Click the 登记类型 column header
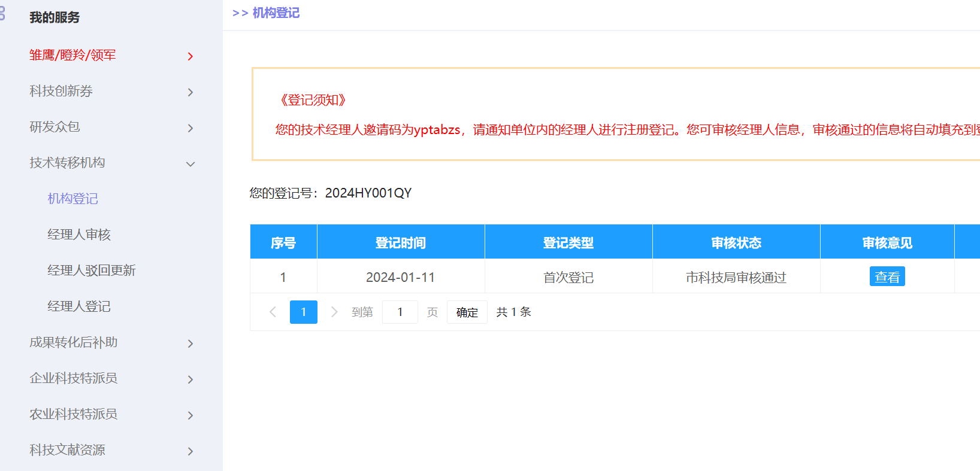 pyautogui.click(x=568, y=242)
